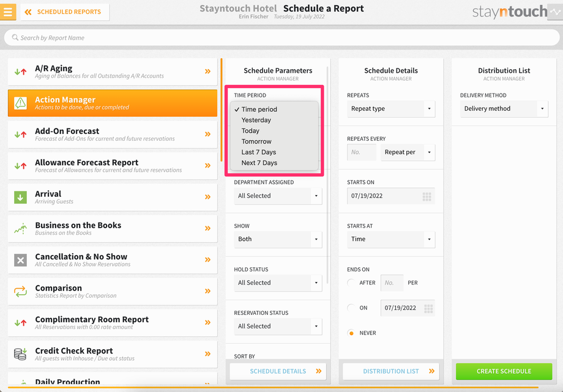Open the Starts At Time dropdown
The width and height of the screenshot is (563, 392).
[391, 240]
